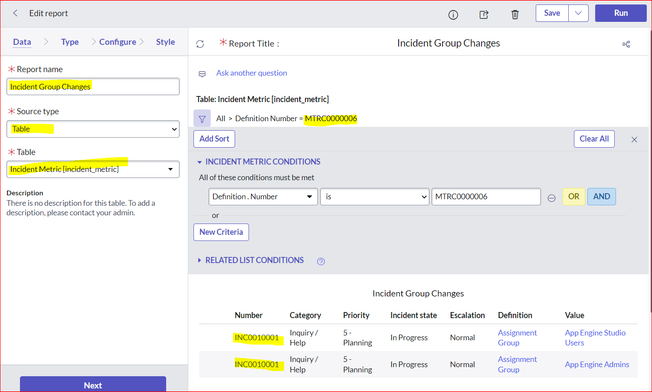Switch to the Type tab

(x=70, y=42)
